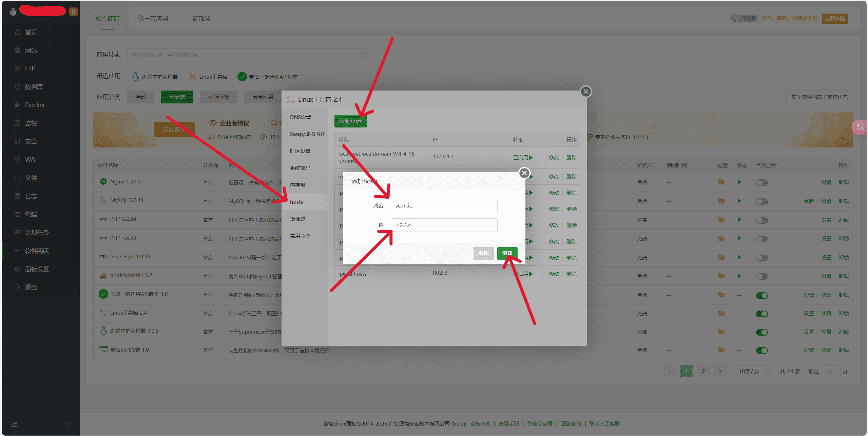Click 更新软件列表 / 支付状态 button
This screenshot has height=436, width=868.
tap(819, 97)
